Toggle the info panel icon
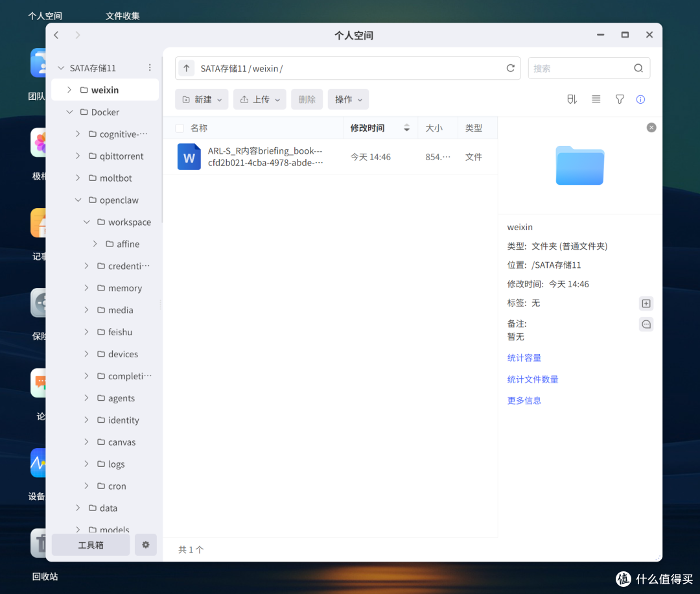The height and width of the screenshot is (594, 700). [x=640, y=99]
